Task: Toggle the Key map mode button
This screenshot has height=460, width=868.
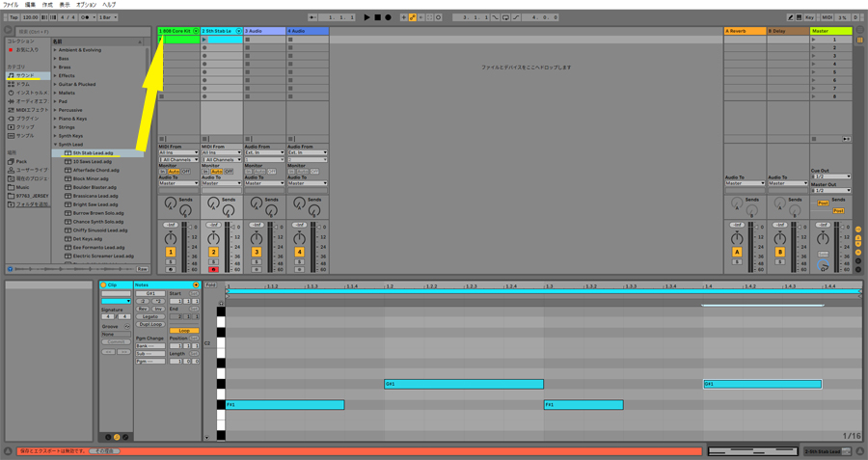Action: pyautogui.click(x=809, y=17)
